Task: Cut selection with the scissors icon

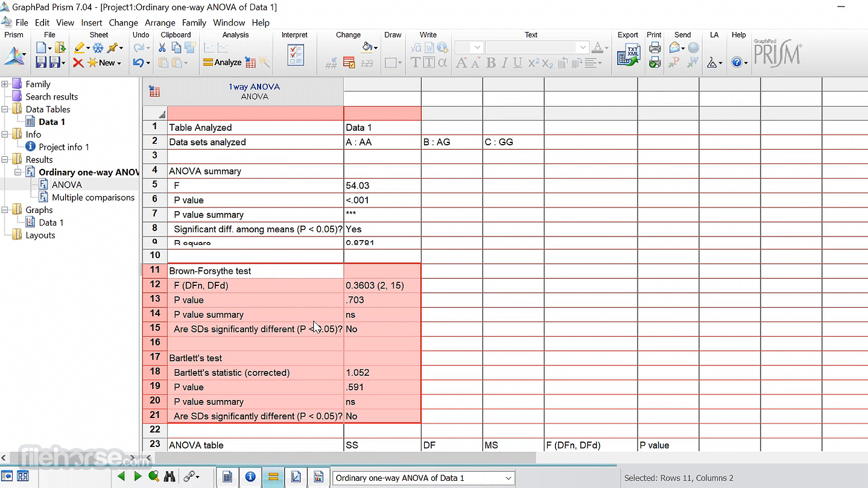Action: 163,48
